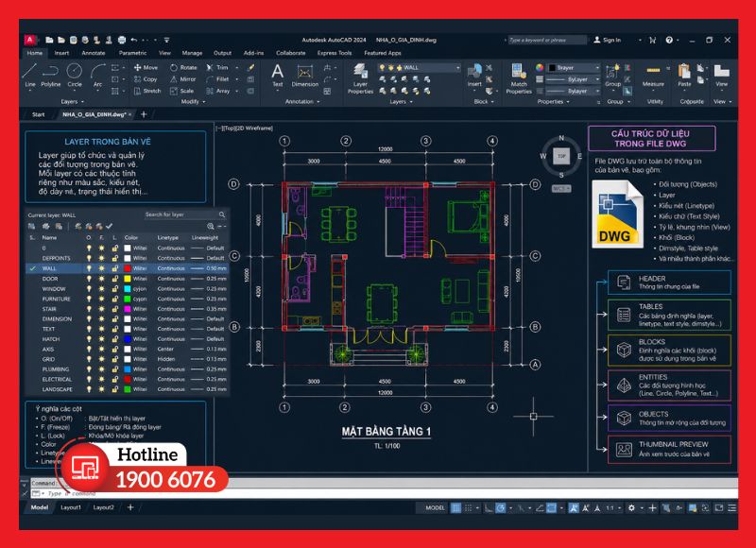Open the Annotate ribbon tab
Screen dimensions: 756x548
(x=93, y=53)
